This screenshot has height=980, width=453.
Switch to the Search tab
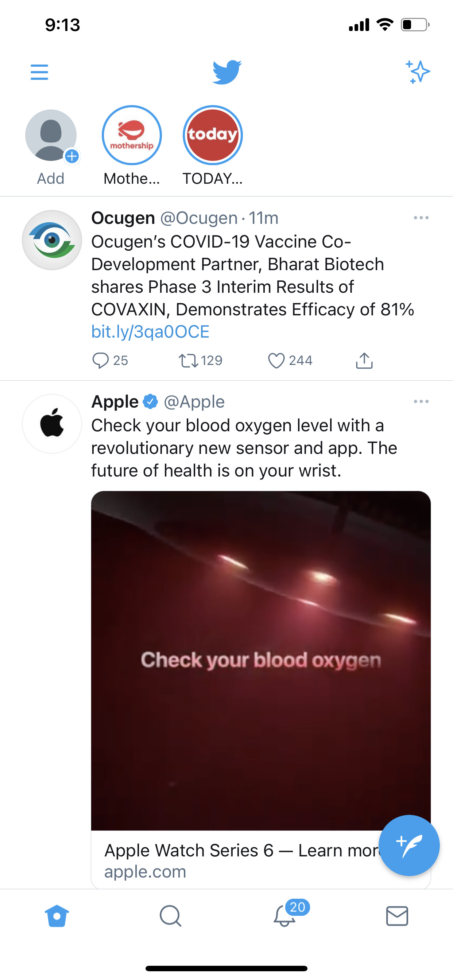tap(170, 915)
